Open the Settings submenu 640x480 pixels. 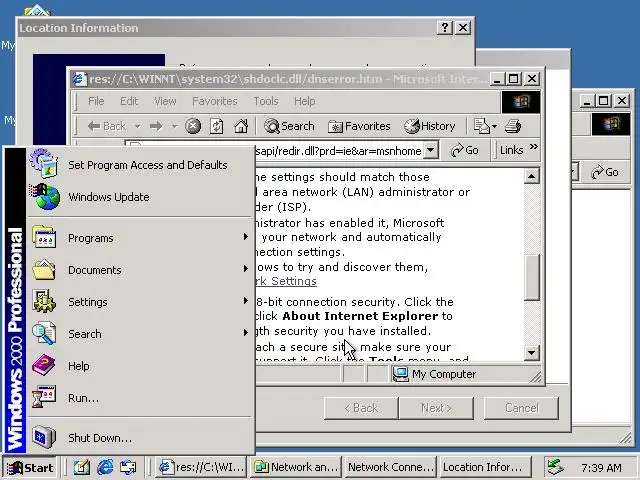[141, 302]
